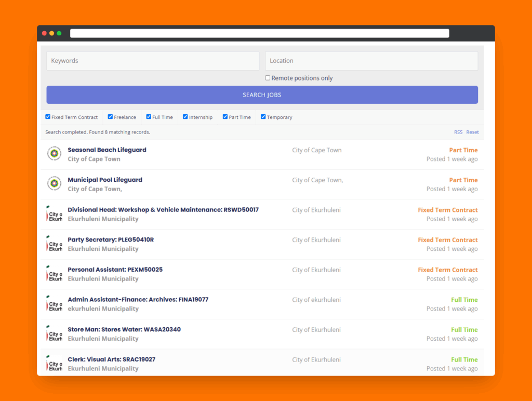The width and height of the screenshot is (532, 401).
Task: Reset the search filters
Action: (472, 132)
